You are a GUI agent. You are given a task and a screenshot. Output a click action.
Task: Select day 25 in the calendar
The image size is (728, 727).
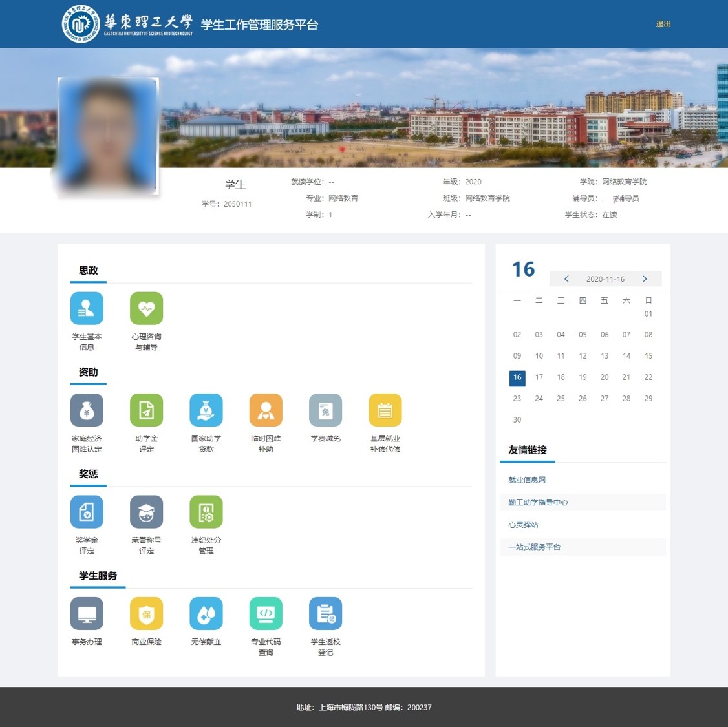point(561,399)
